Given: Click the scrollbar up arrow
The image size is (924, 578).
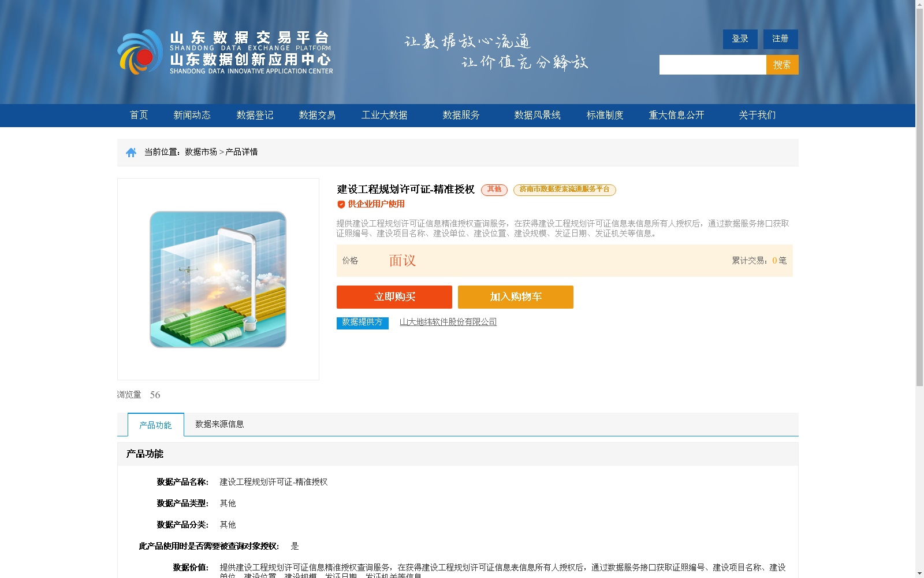Looking at the screenshot, I should pyautogui.click(x=919, y=4).
